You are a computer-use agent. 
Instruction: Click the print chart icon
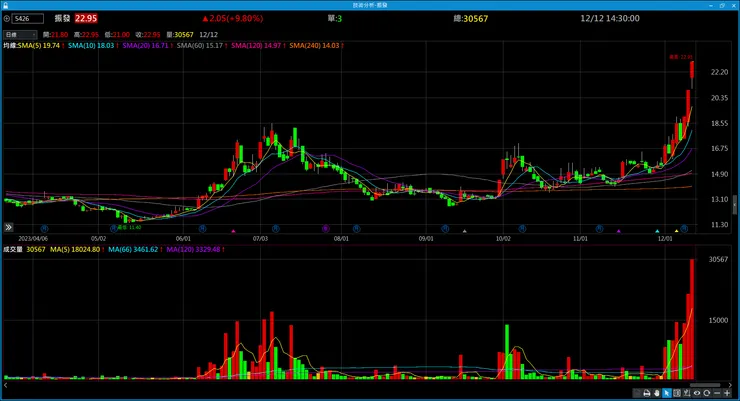(647, 393)
